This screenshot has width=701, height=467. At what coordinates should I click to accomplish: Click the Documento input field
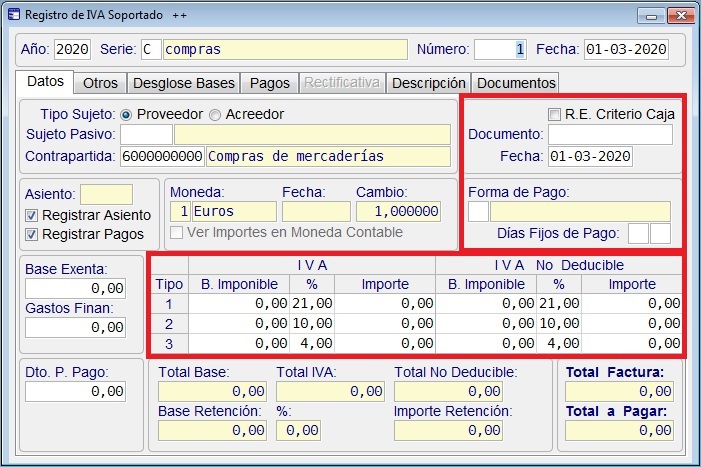point(596,134)
